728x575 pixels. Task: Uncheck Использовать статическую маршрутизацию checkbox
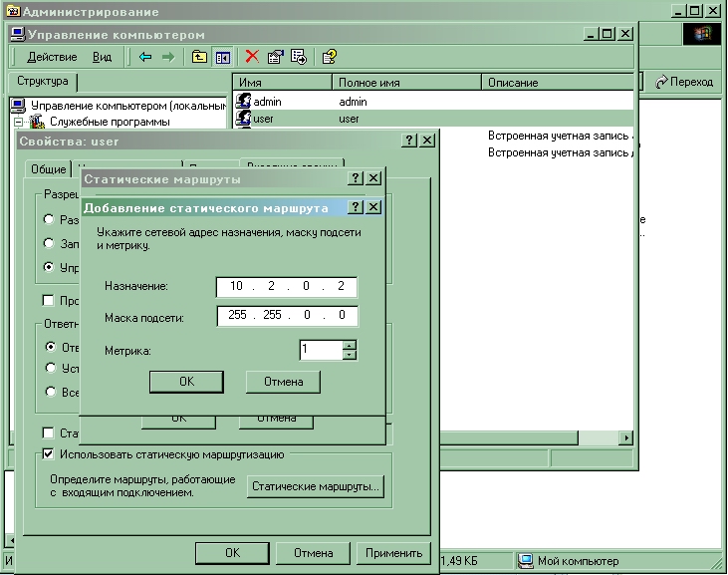(48, 454)
